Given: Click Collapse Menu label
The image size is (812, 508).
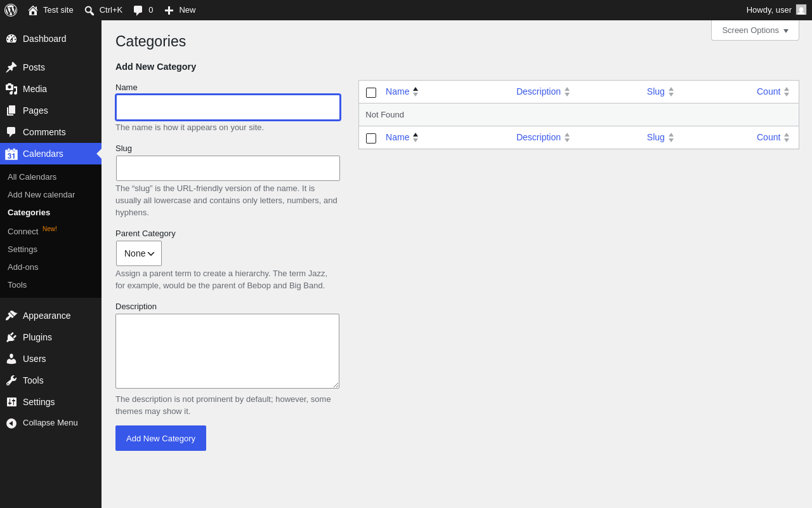Looking at the screenshot, I should point(50,423).
